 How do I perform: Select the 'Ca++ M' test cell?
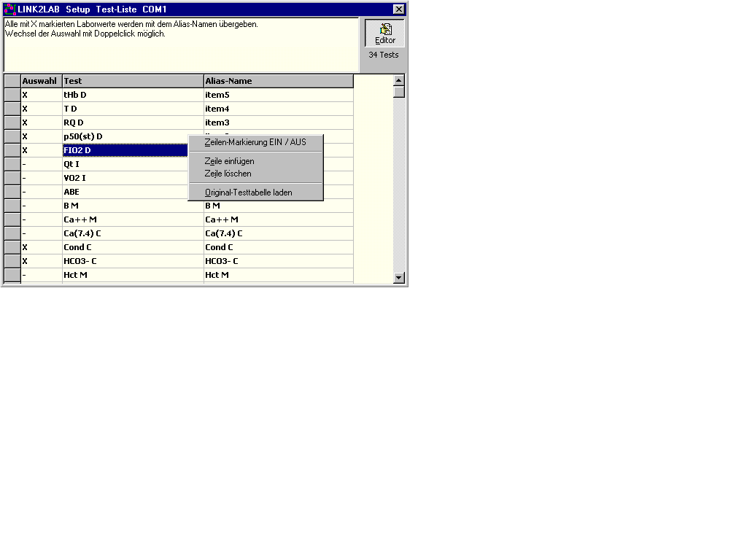pos(133,219)
